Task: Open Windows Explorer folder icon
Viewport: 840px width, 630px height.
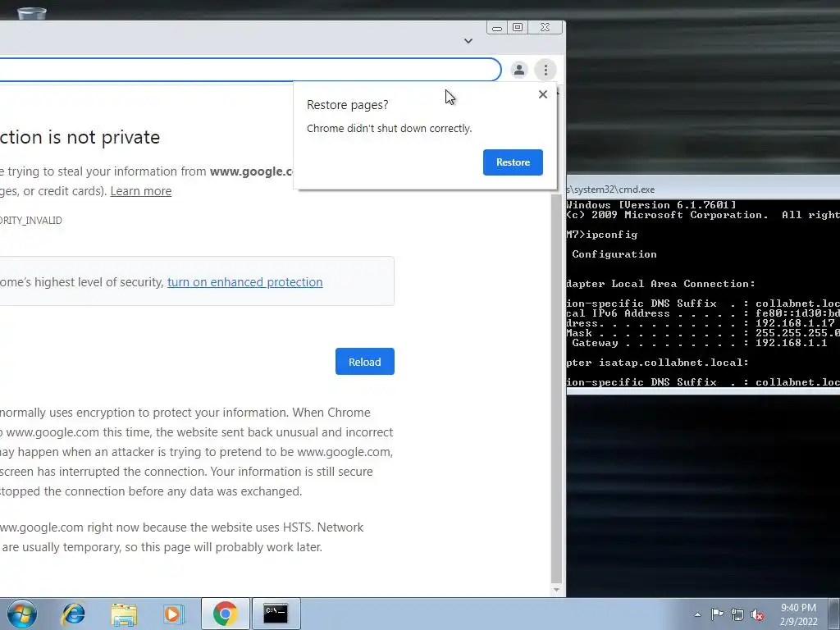Action: point(124,614)
